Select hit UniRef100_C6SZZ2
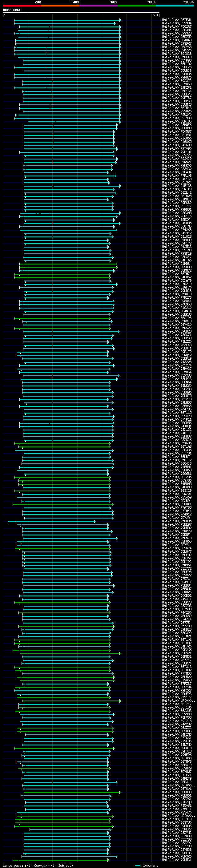Image resolution: width=197 pixels, height=868 pixels. (177, 728)
